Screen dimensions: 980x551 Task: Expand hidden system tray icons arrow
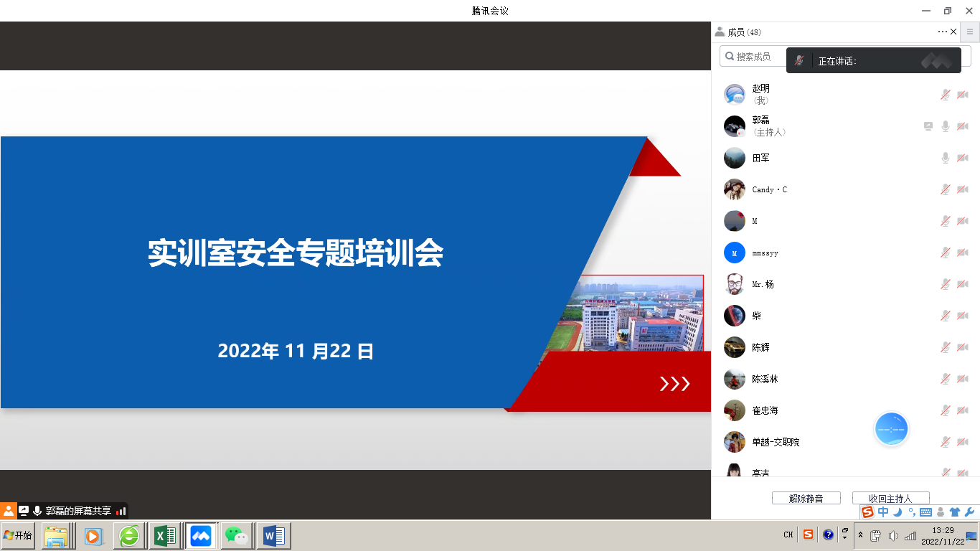click(x=861, y=535)
